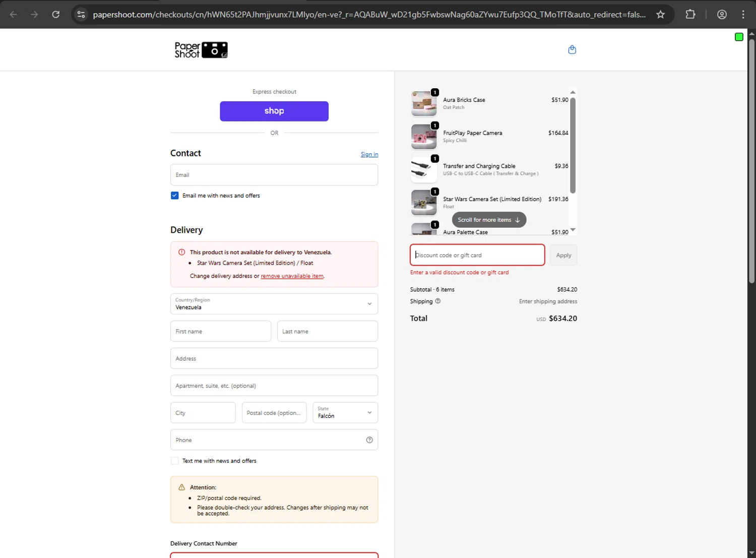Click the green extension indicator square

pyautogui.click(x=739, y=37)
